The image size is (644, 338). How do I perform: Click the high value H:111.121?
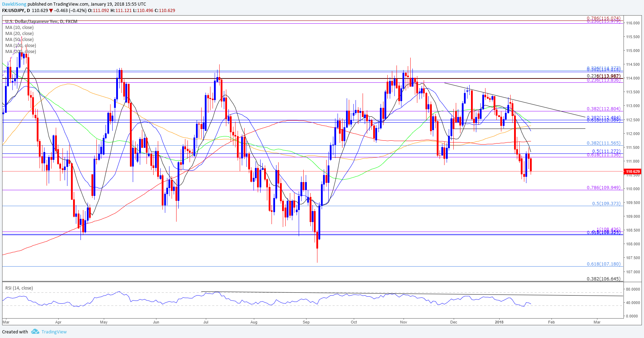click(121, 11)
